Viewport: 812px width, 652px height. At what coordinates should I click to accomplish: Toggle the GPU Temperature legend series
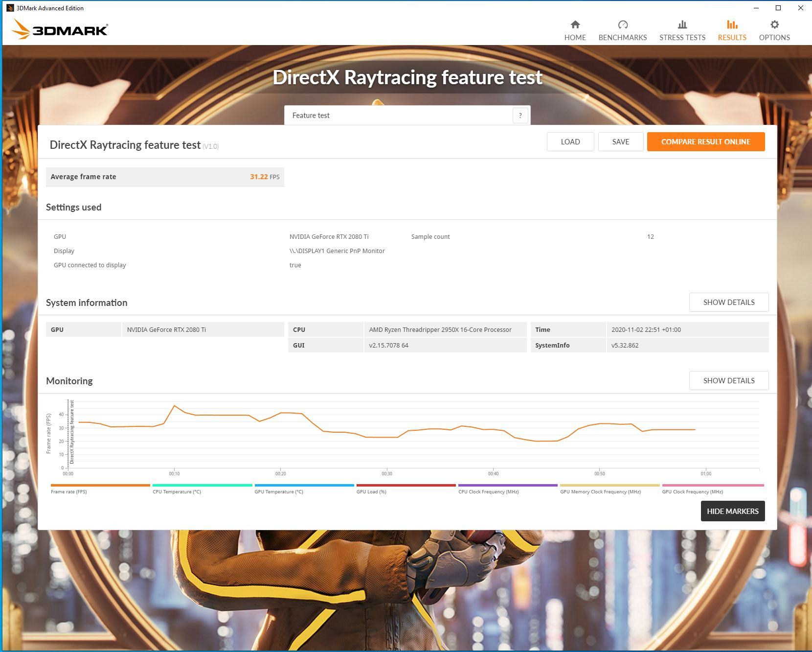tap(304, 489)
